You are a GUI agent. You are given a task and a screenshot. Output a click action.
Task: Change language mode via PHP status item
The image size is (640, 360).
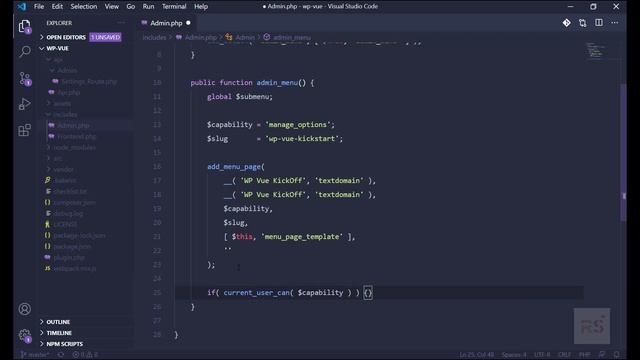coord(584,355)
